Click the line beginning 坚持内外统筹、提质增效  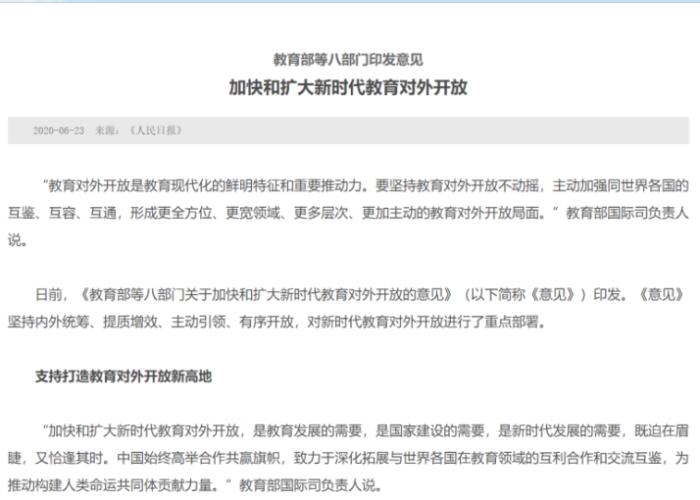(x=277, y=322)
